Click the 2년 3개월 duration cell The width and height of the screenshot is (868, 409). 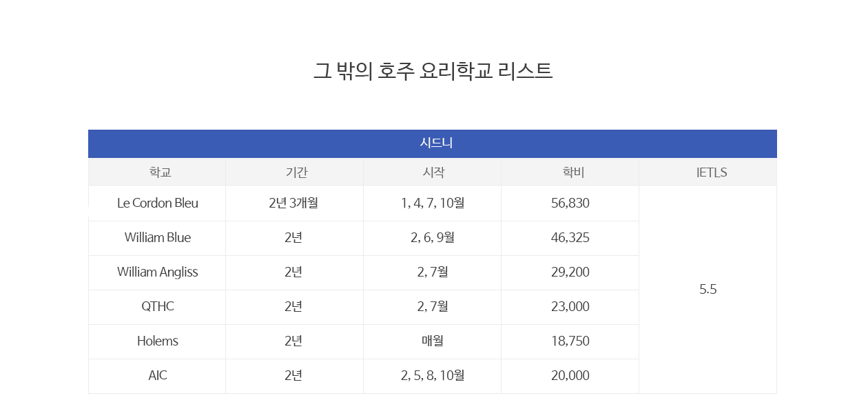(x=295, y=203)
